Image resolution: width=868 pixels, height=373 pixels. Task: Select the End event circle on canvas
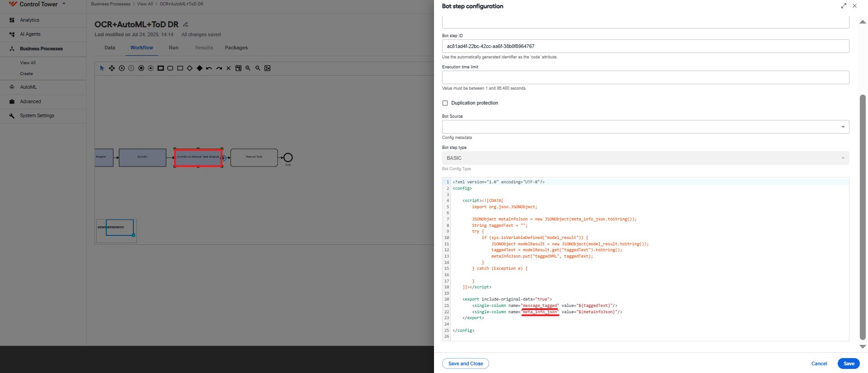(x=288, y=158)
